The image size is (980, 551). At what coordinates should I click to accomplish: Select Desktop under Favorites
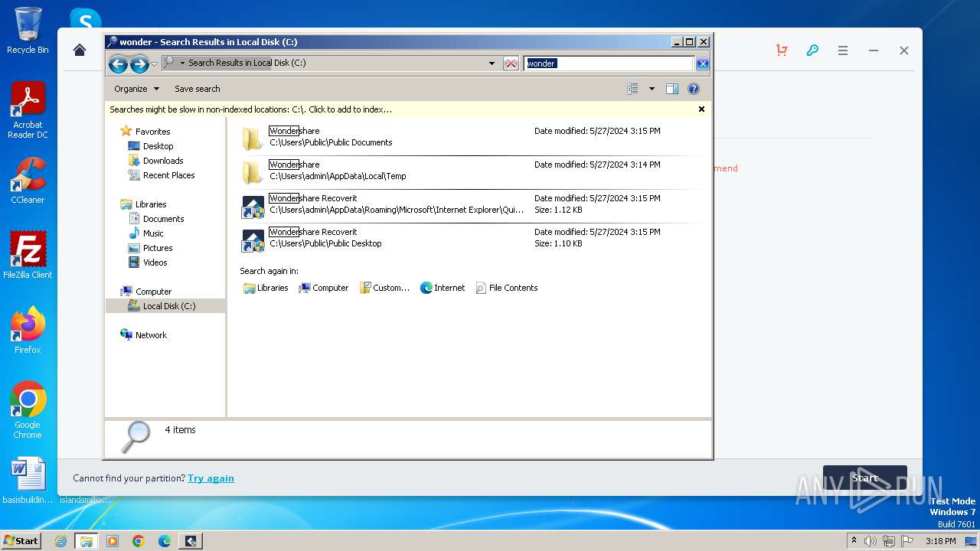click(158, 146)
